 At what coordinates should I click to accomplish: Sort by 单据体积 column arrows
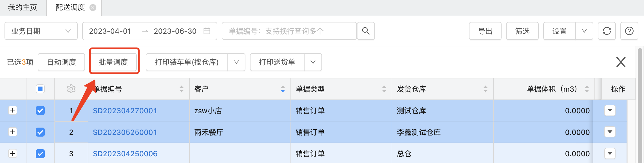(587, 89)
